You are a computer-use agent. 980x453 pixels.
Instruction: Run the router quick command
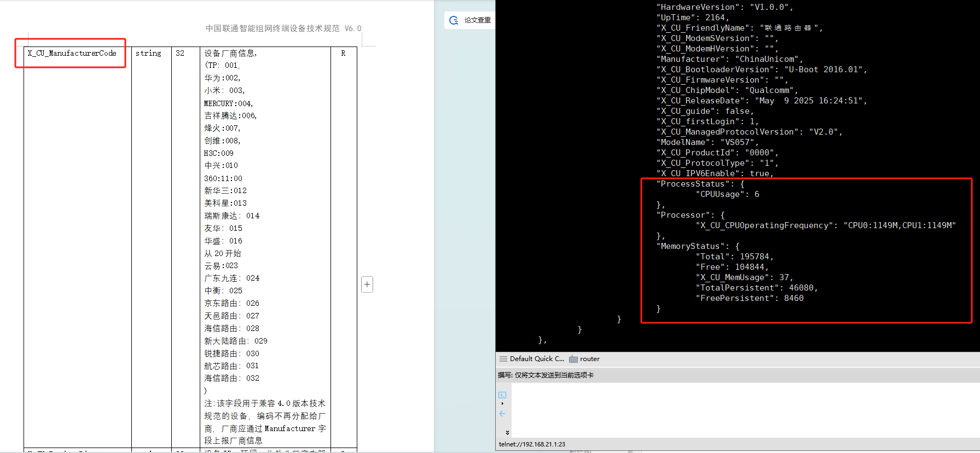[590, 359]
